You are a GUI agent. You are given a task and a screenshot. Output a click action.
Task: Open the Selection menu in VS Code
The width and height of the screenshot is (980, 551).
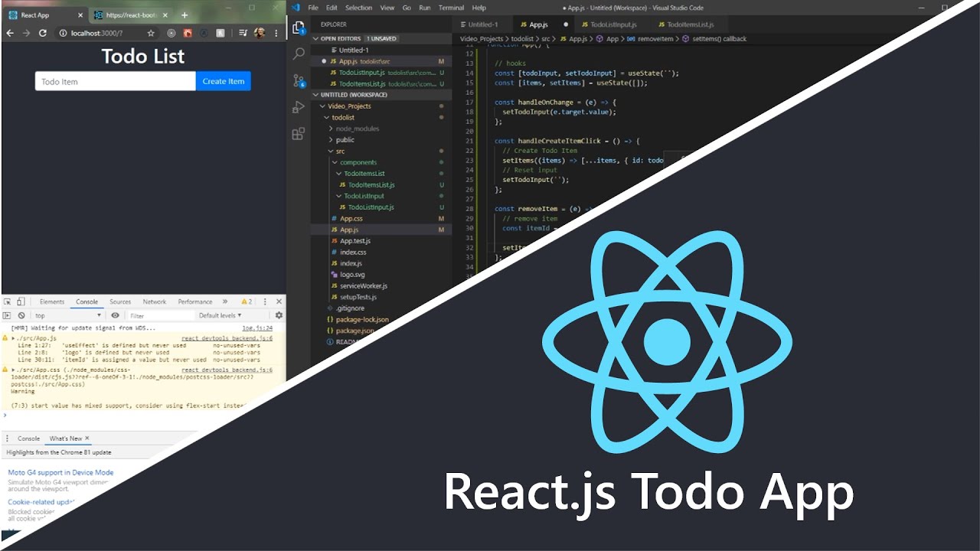coord(358,8)
